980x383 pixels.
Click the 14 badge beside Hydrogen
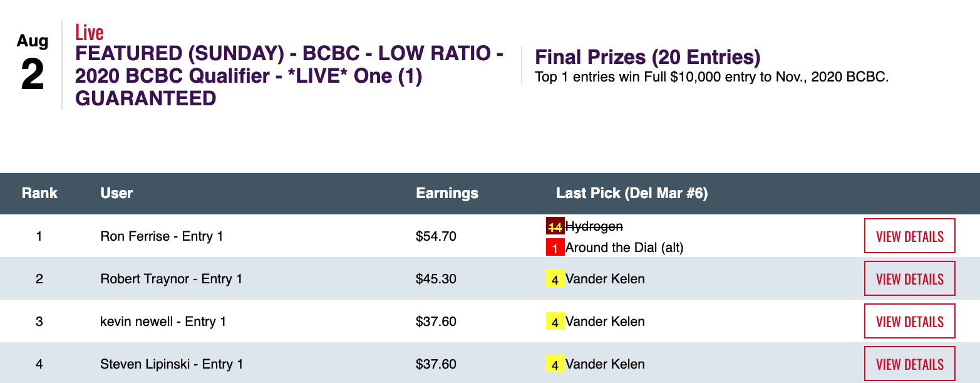click(x=555, y=227)
